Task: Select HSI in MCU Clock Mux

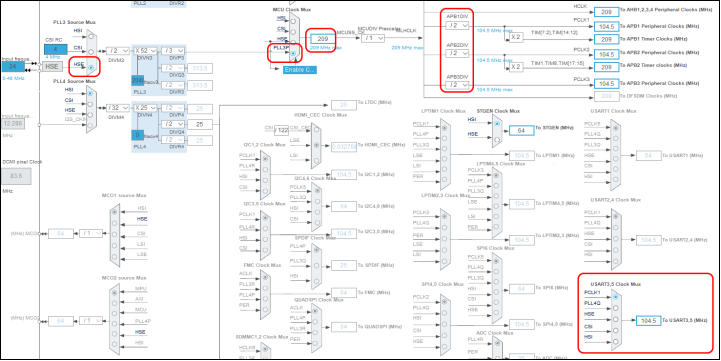Action: click(293, 21)
